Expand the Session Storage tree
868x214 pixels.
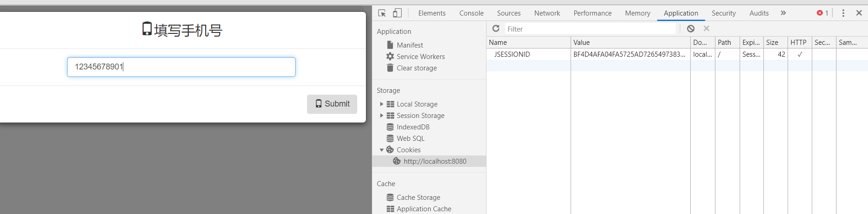(x=382, y=116)
